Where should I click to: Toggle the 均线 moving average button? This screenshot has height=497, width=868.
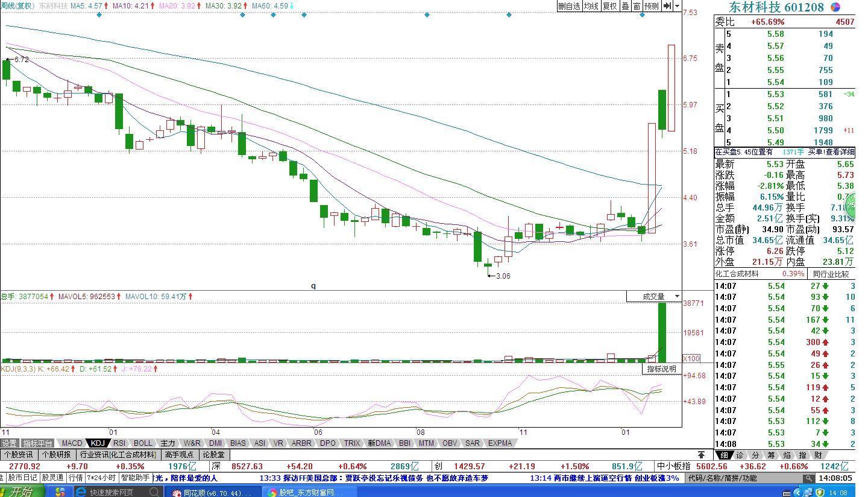(x=591, y=6)
